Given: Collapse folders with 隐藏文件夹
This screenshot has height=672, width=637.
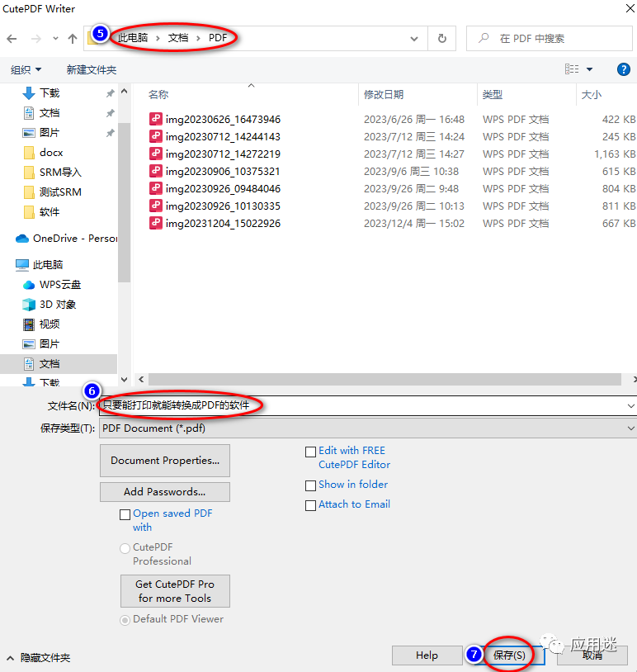Looking at the screenshot, I should click(39, 657).
